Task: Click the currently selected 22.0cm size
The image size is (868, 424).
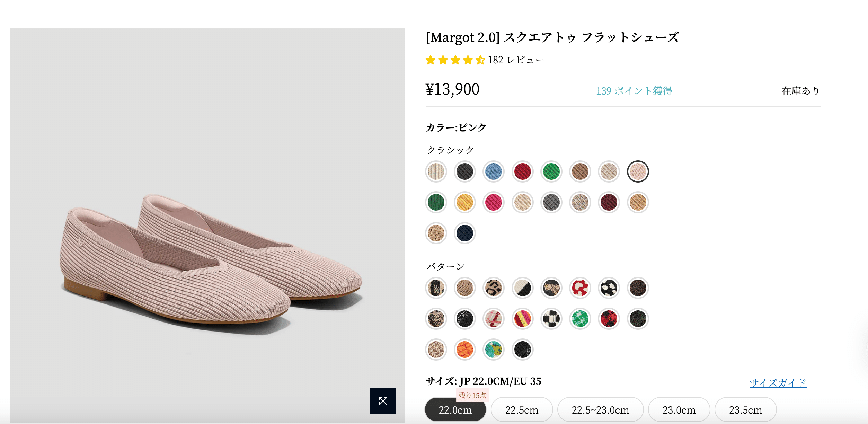Action: point(455,410)
